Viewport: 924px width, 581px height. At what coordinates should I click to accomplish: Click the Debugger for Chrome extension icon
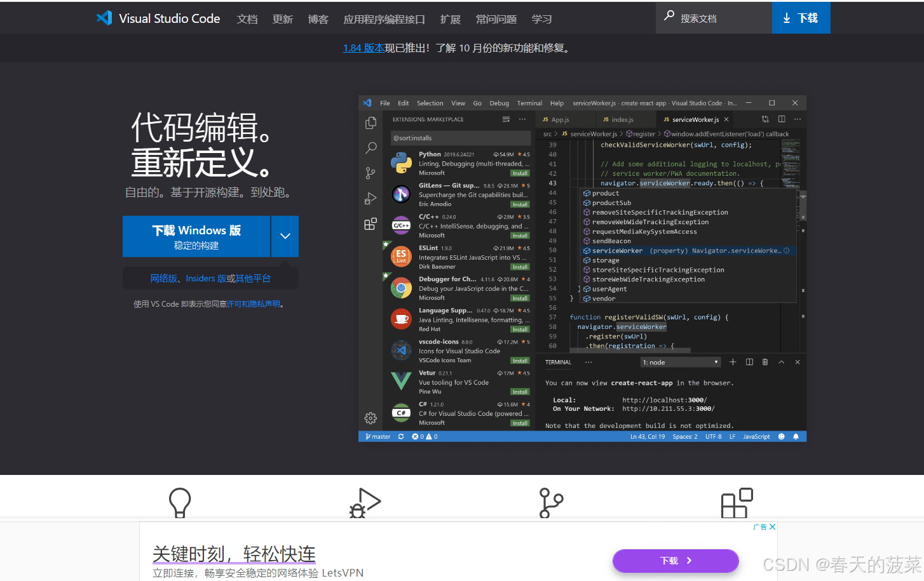click(401, 288)
